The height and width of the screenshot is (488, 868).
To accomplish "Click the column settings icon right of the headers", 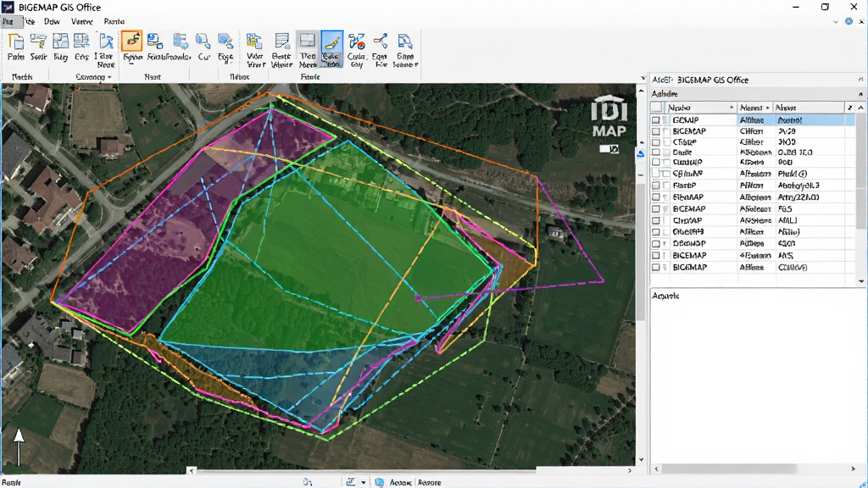I will 849,108.
